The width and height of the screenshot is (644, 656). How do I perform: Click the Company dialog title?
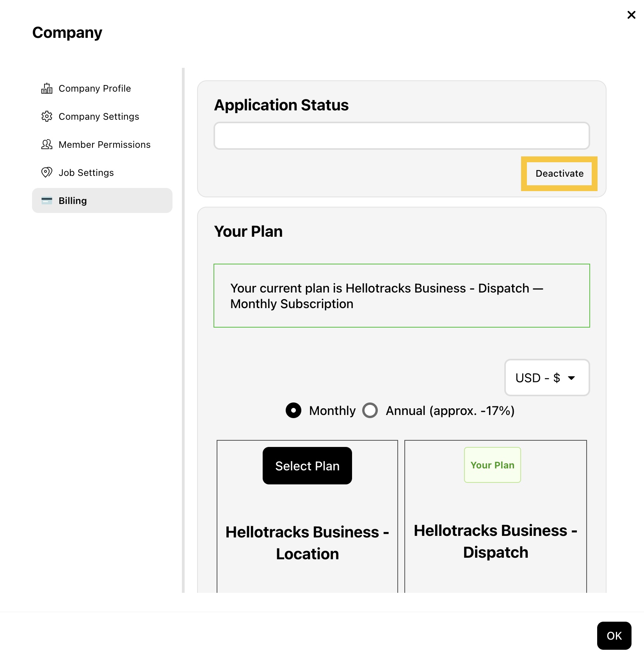[67, 33]
